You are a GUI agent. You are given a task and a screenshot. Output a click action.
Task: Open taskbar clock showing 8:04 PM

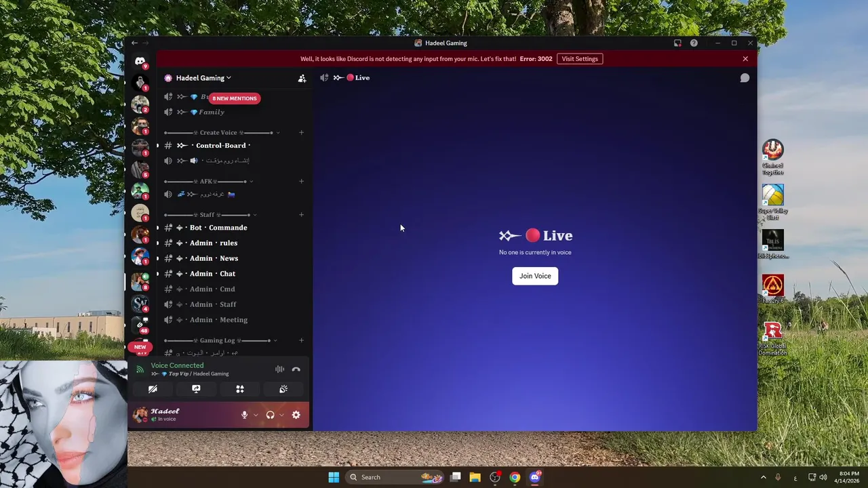coord(848,477)
